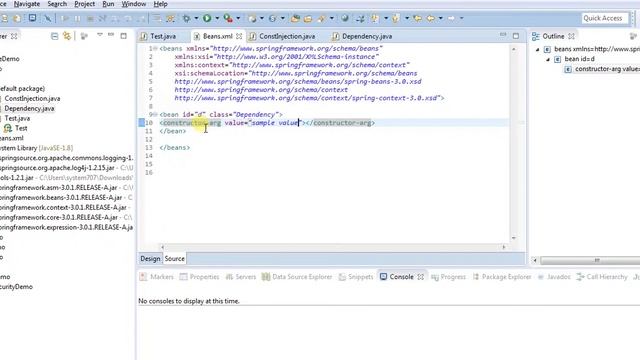
Task: Click the Run Last Tool coverage icon
Action: pos(228,18)
